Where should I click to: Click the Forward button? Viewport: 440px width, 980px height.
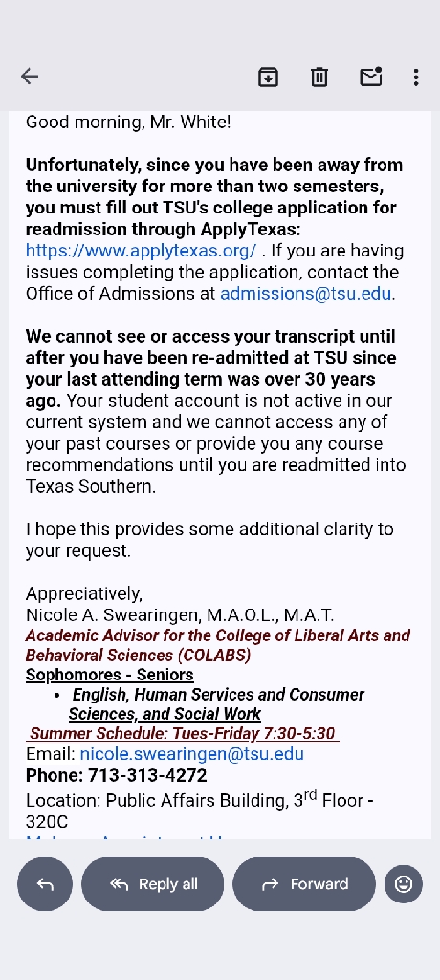(304, 883)
